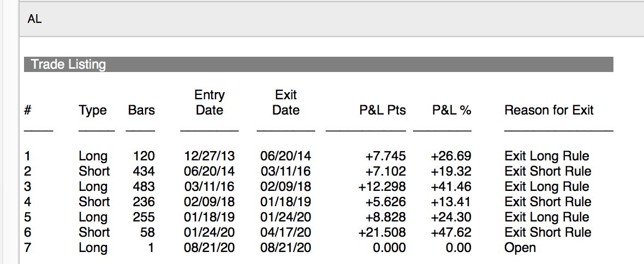Click the Type column header
This screenshot has width=644, height=264.
coord(93,110)
